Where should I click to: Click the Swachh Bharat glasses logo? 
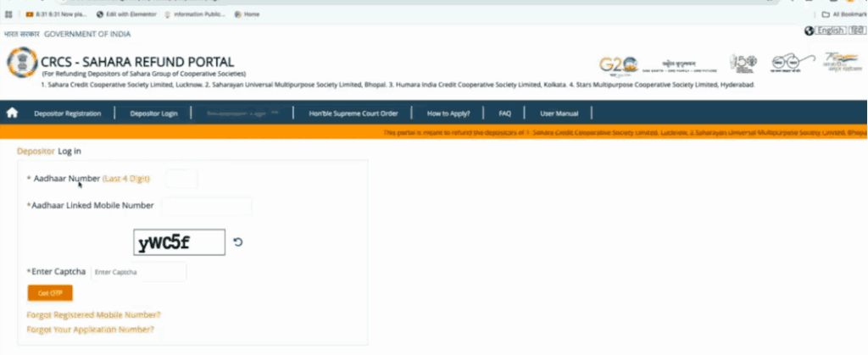pos(793,63)
